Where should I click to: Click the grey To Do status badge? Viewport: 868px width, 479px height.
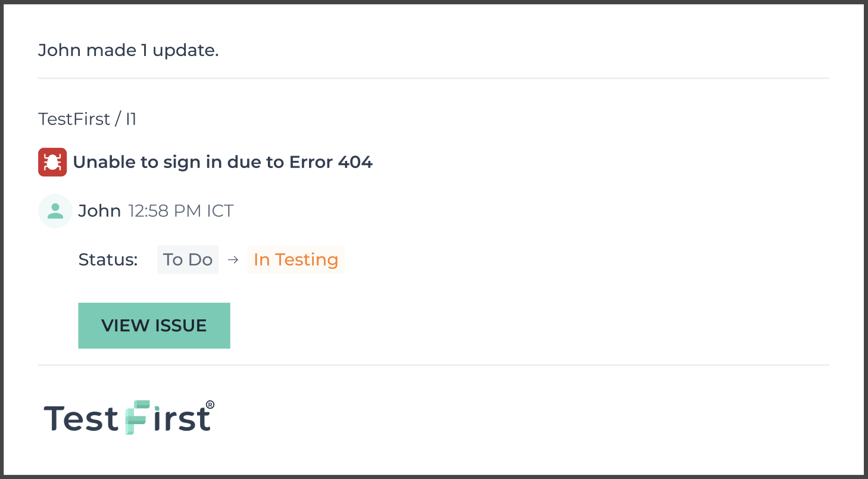pos(188,260)
